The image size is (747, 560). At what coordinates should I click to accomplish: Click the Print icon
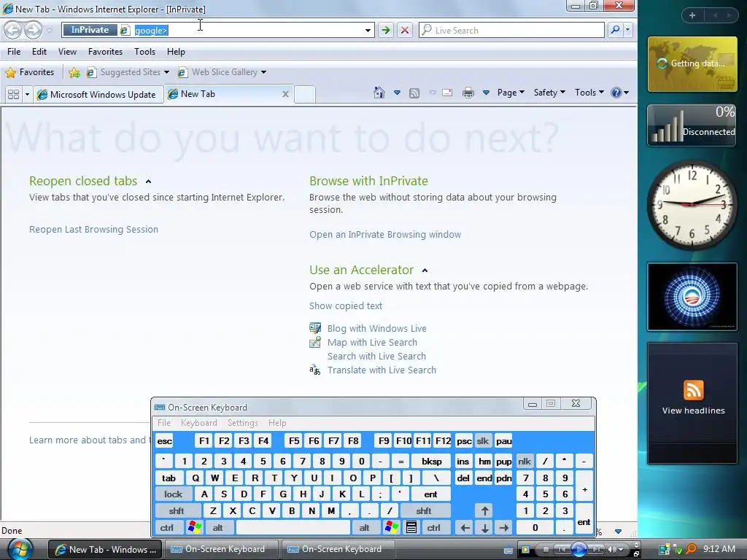(x=468, y=93)
